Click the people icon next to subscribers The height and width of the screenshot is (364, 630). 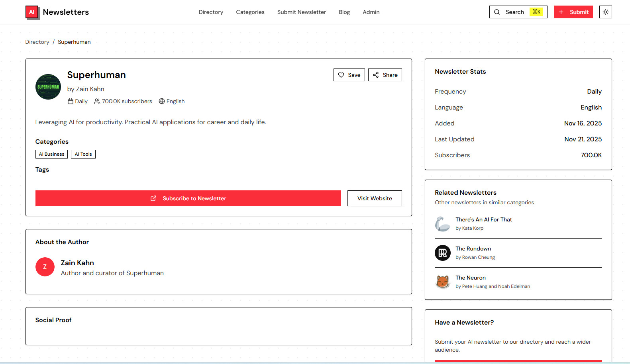[97, 101]
